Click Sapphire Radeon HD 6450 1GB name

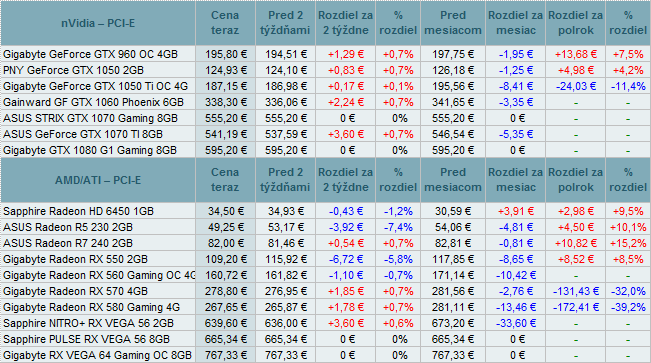(78, 211)
